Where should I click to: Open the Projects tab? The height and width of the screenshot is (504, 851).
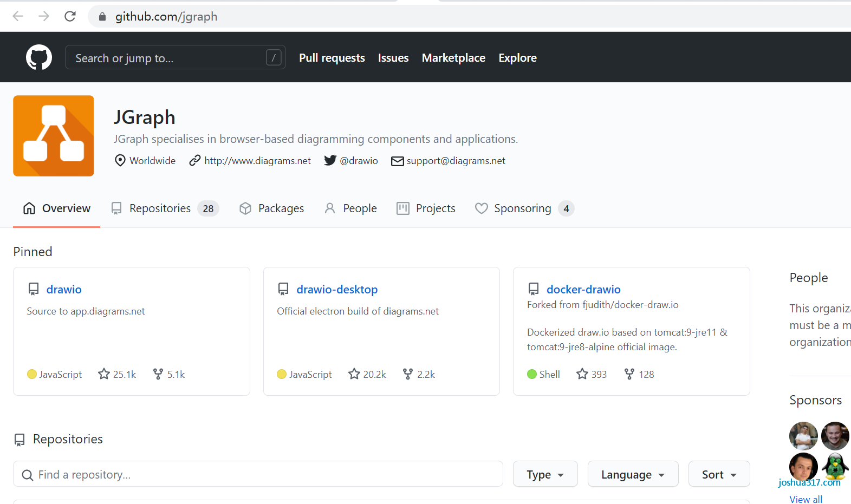coord(426,208)
